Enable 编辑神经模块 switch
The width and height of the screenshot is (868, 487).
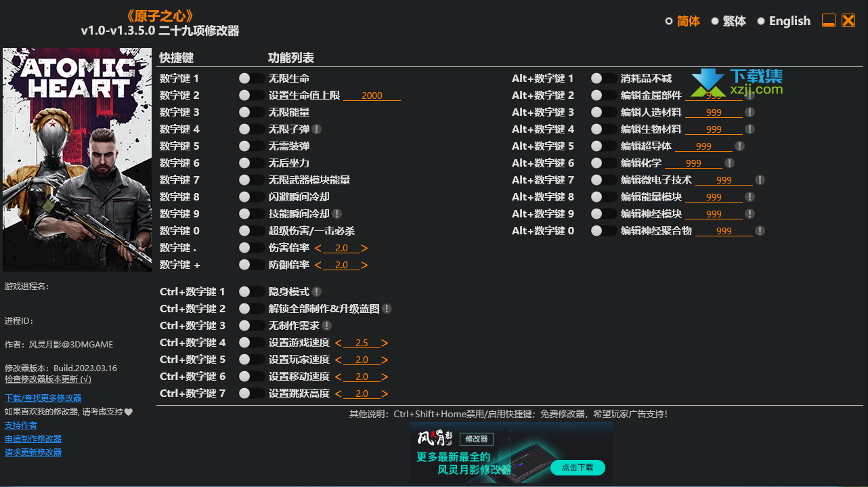coord(603,213)
